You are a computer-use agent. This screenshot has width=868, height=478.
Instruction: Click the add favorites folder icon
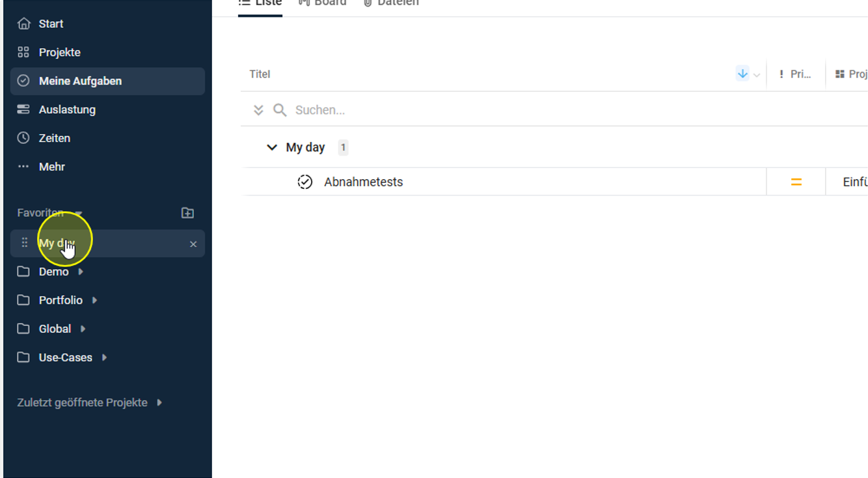pos(187,213)
